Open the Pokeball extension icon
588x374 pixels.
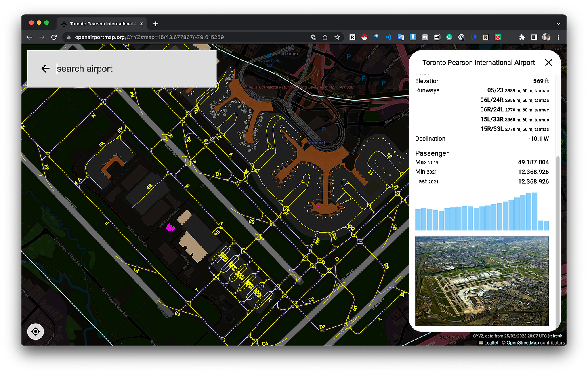click(364, 37)
